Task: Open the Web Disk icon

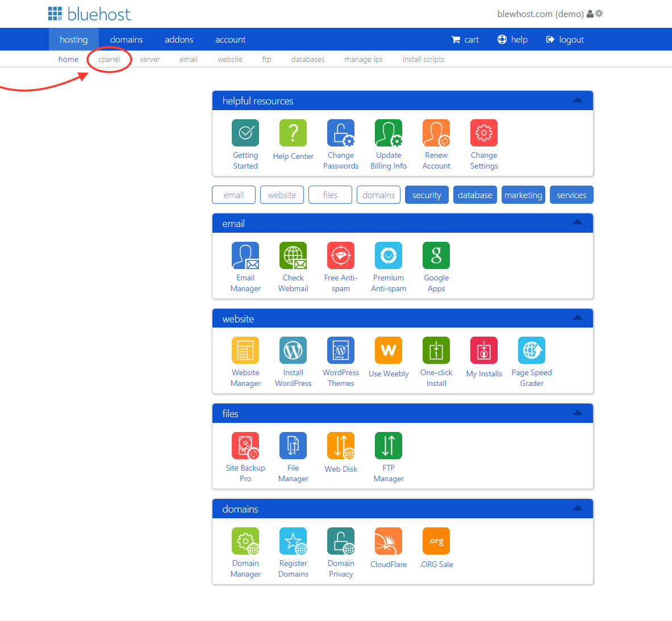Action: click(x=341, y=446)
